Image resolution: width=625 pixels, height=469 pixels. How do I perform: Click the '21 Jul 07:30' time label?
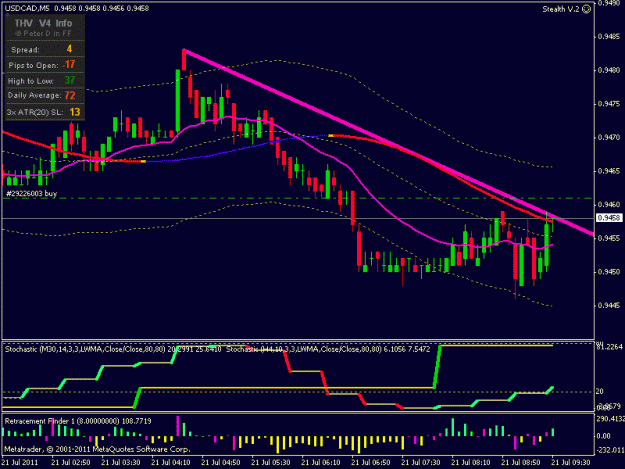[x=421, y=463]
